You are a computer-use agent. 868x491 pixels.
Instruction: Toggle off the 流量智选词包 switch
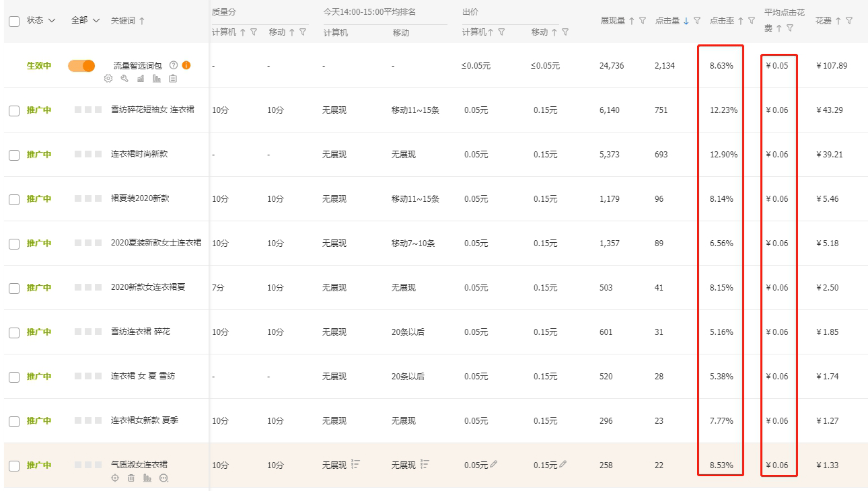(81, 66)
